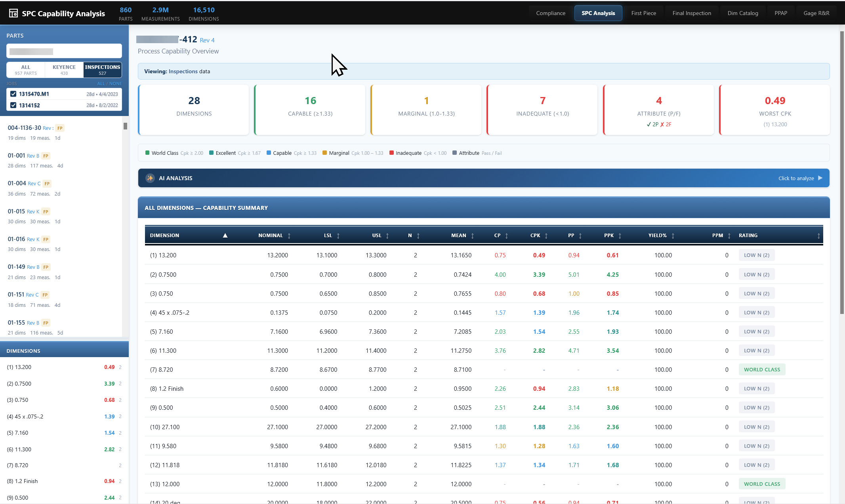The image size is (845, 504).
Task: Expand AI analysis via Click to analyze arrow
Action: click(x=820, y=178)
